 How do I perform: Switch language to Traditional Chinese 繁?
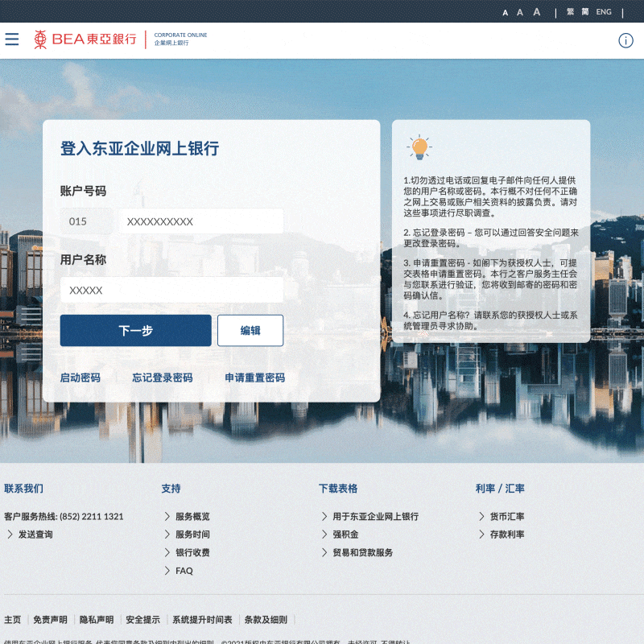coord(570,12)
